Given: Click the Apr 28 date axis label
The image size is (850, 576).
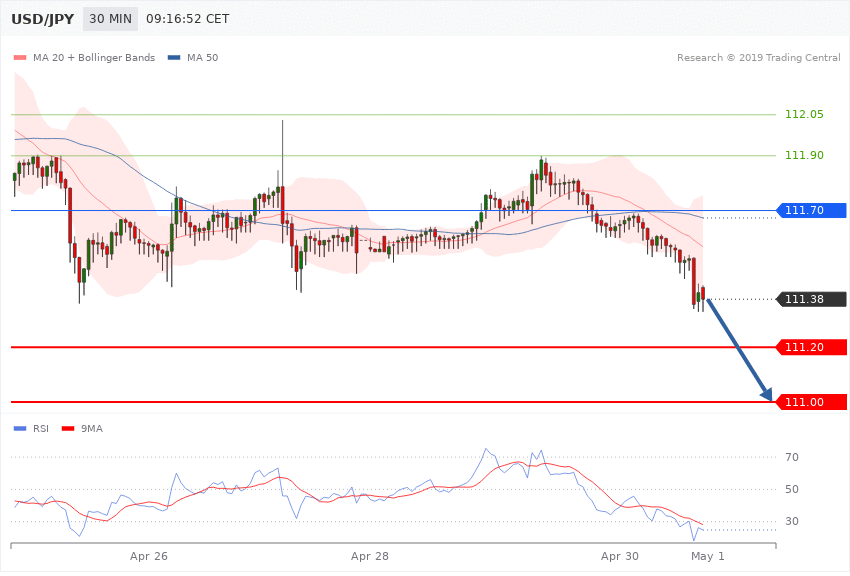Looking at the screenshot, I should click(x=370, y=556).
